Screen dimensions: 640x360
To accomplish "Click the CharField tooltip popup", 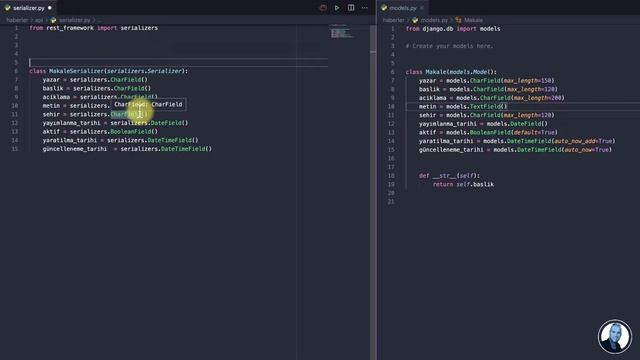I will click(x=148, y=104).
